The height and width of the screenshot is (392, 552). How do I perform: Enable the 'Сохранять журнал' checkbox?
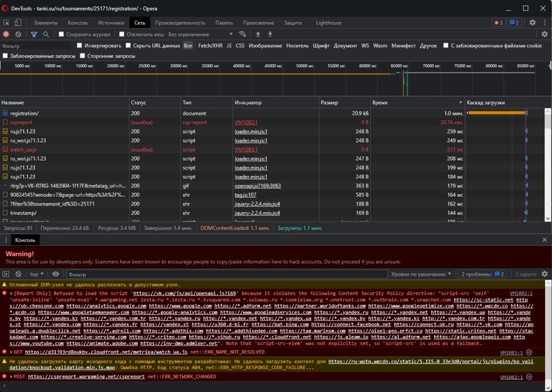pos(61,34)
